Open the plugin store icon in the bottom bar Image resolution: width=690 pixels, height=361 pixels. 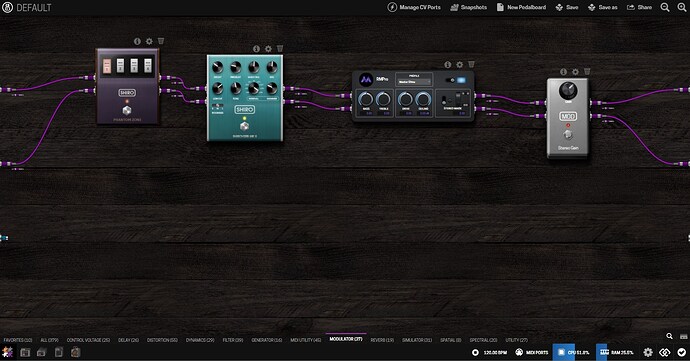76,352
